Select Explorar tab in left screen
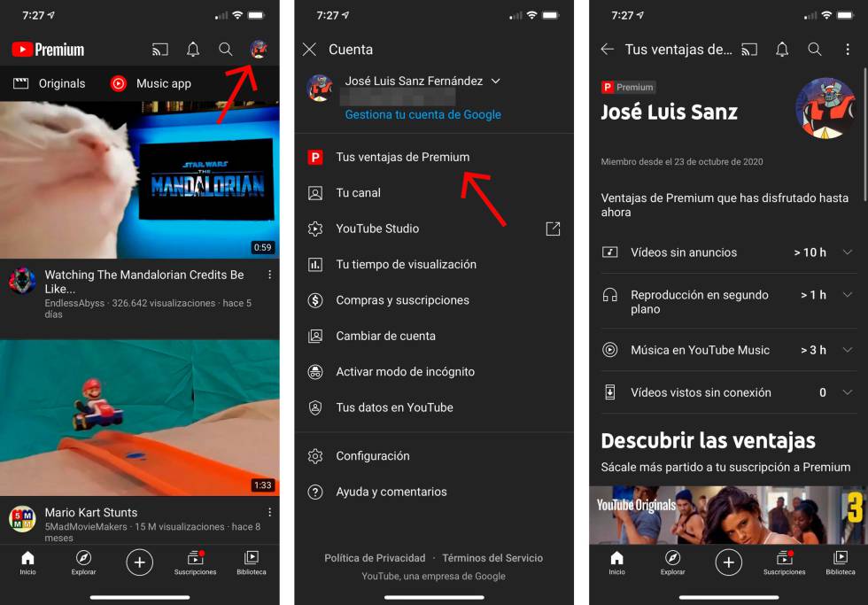 click(83, 563)
